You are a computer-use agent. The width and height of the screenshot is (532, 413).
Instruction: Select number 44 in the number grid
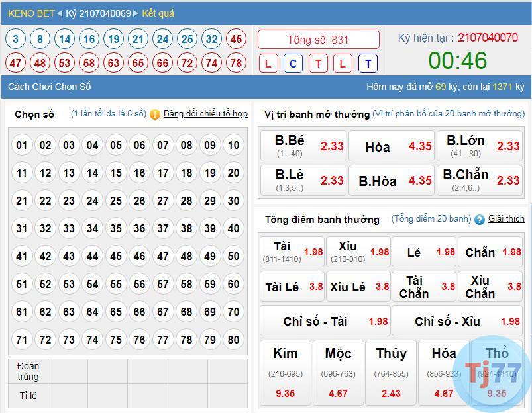click(x=92, y=256)
